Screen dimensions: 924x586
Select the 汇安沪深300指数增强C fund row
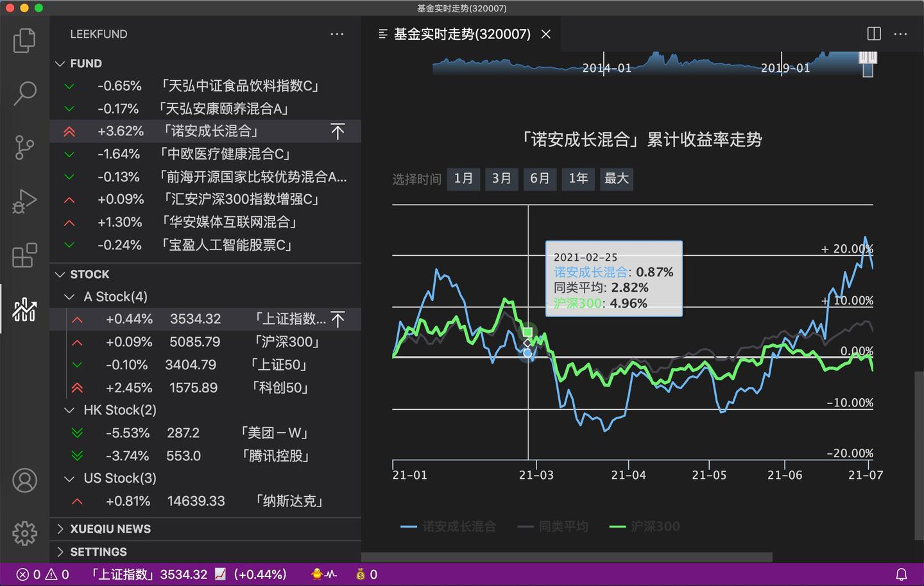[x=205, y=200]
